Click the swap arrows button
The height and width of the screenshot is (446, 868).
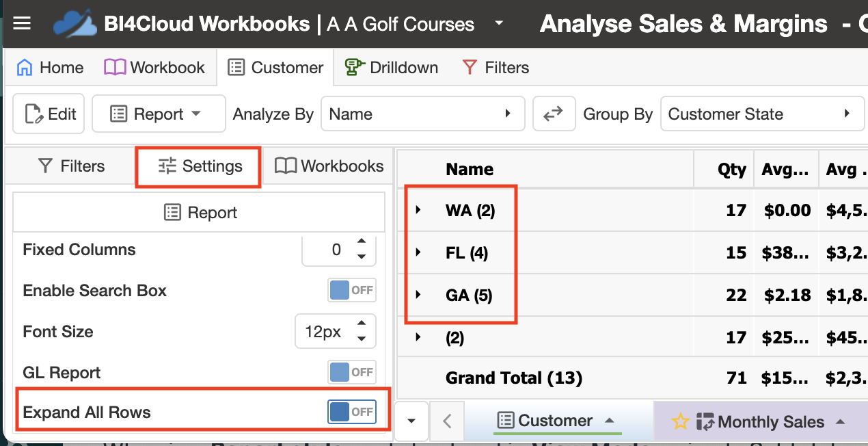[553, 114]
